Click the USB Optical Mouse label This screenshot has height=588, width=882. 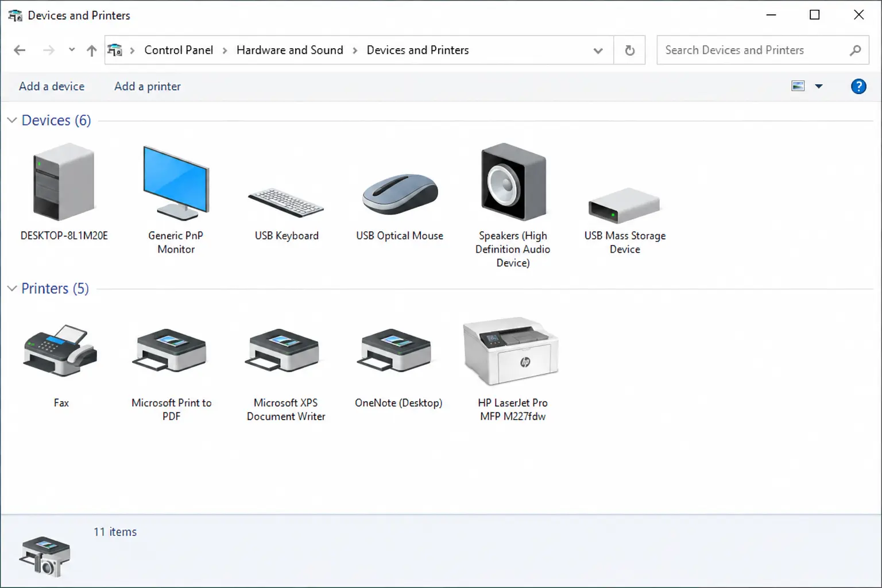click(400, 235)
